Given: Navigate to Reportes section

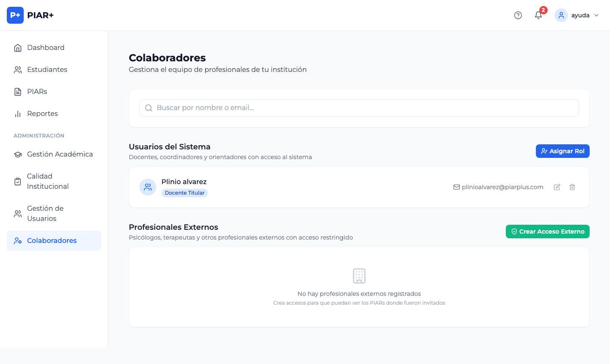Looking at the screenshot, I should [42, 113].
